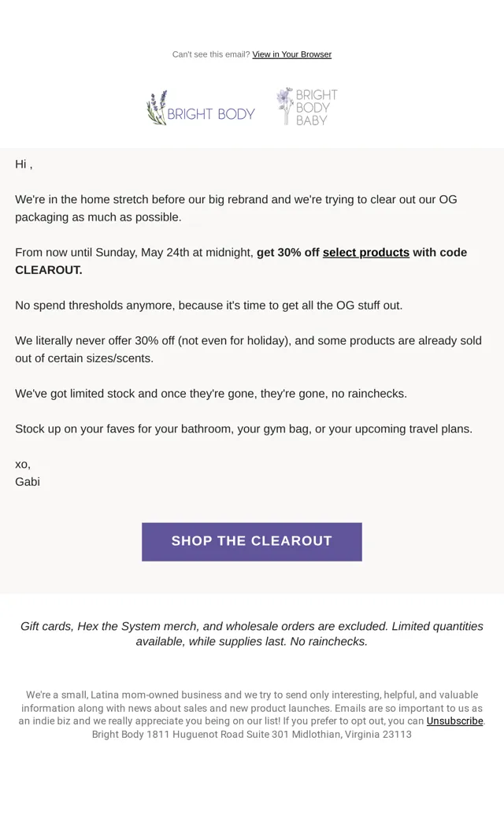The image size is (504, 819).
Task: Click the limited stock no rainchecks sentence
Action: click(211, 394)
